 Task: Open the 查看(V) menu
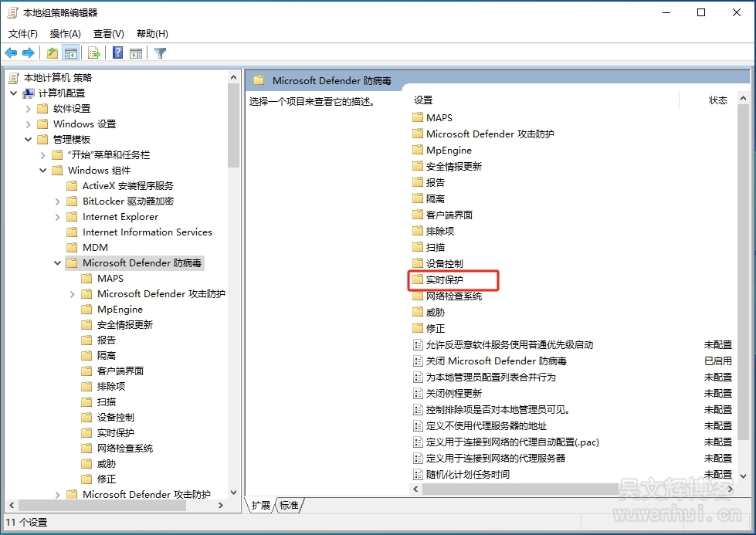[108, 34]
